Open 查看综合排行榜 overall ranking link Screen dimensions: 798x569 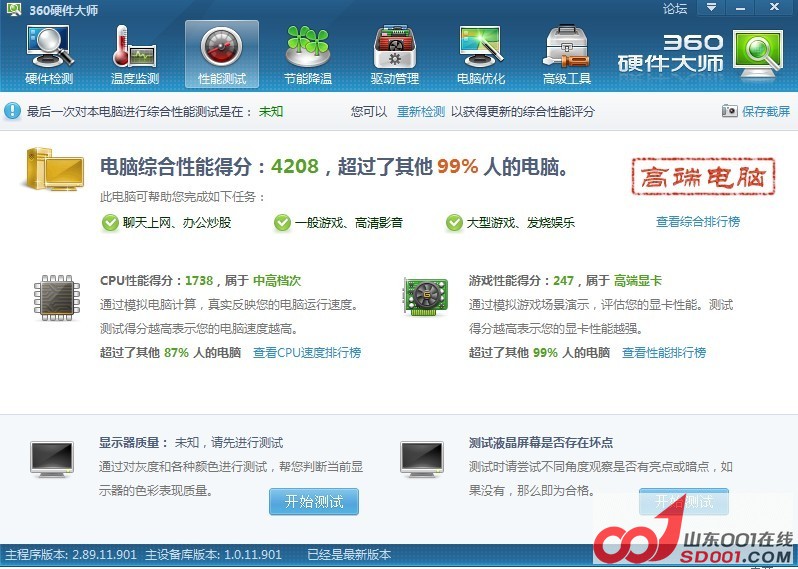[x=698, y=222]
